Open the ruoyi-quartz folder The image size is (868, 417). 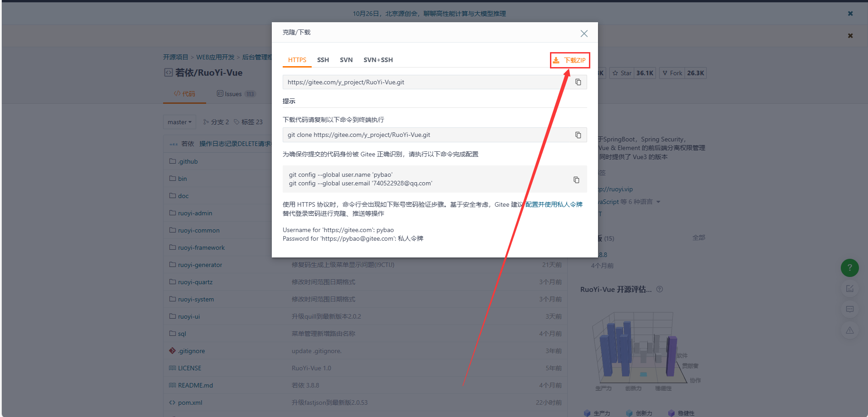(195, 282)
